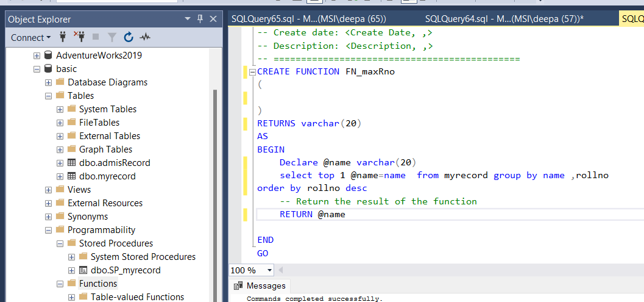Expand the Database Diagrams folder
Viewport: 644px width, 302px height.
tap(49, 82)
